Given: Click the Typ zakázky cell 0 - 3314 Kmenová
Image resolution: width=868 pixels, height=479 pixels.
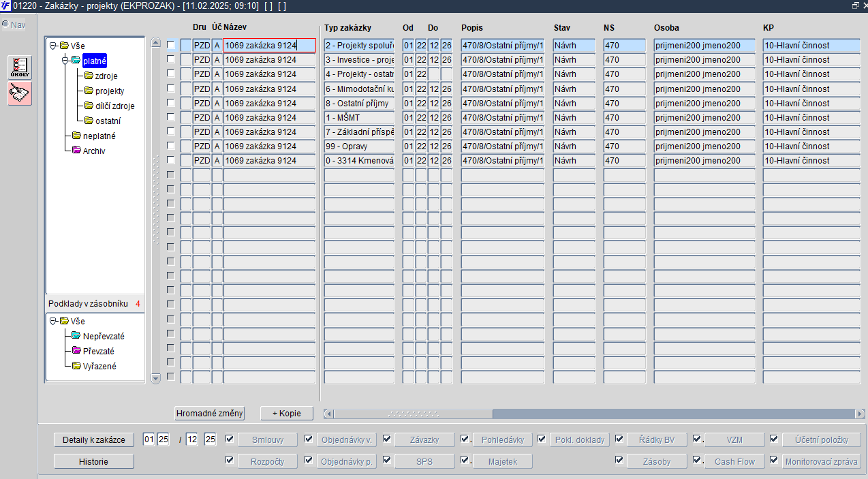Looking at the screenshot, I should click(359, 160).
